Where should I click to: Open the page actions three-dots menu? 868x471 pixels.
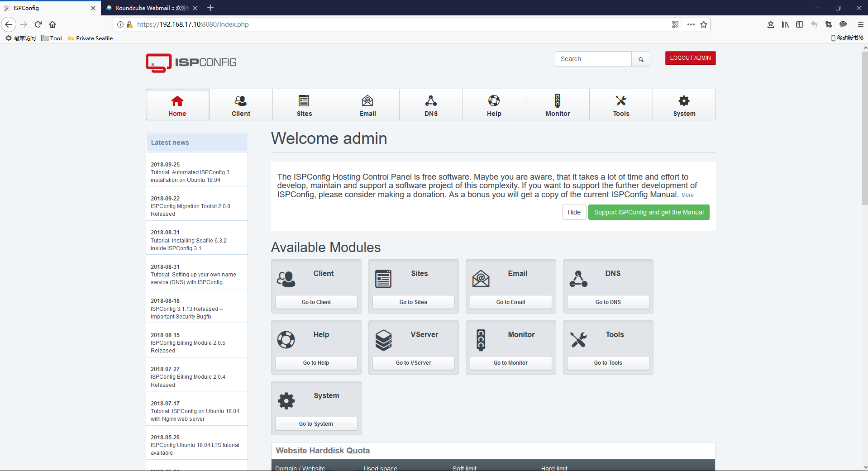coord(691,24)
